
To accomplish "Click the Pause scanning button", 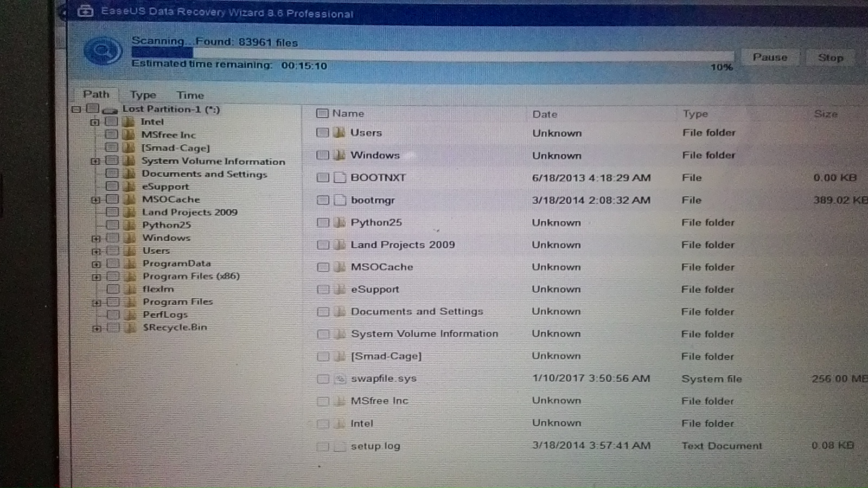I will coord(770,57).
